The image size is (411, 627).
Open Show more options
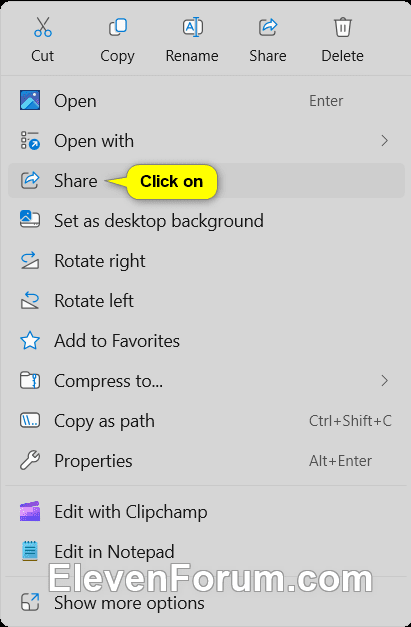click(x=206, y=602)
